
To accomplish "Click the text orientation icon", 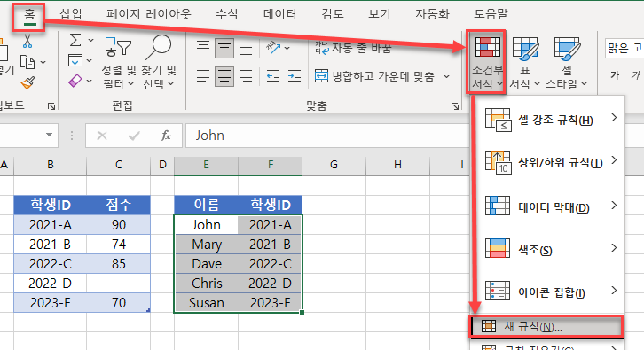I will pos(273,48).
